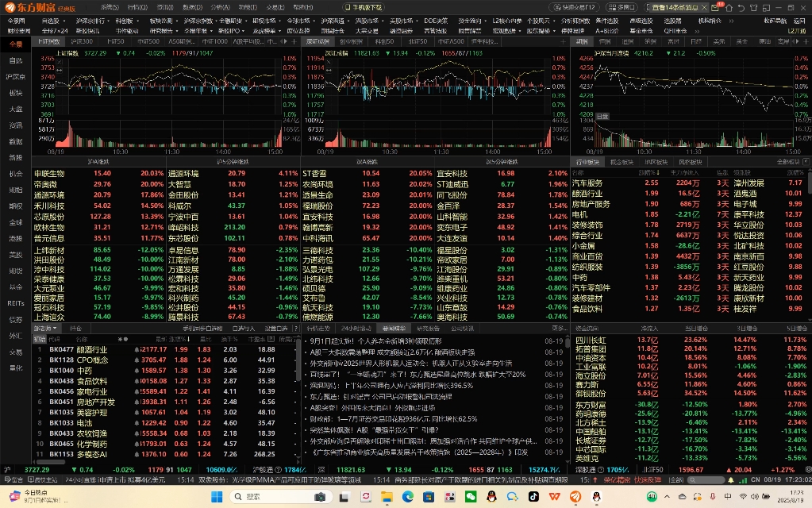The height and width of the screenshot is (508, 812).
Task: Open the skin (shirt) icon in title bar
Action: (x=753, y=8)
